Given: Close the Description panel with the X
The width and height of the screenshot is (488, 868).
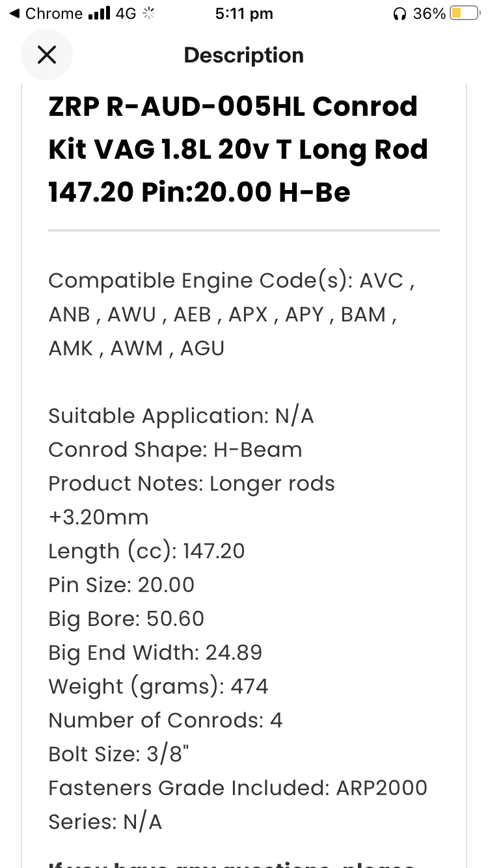Looking at the screenshot, I should [47, 55].
